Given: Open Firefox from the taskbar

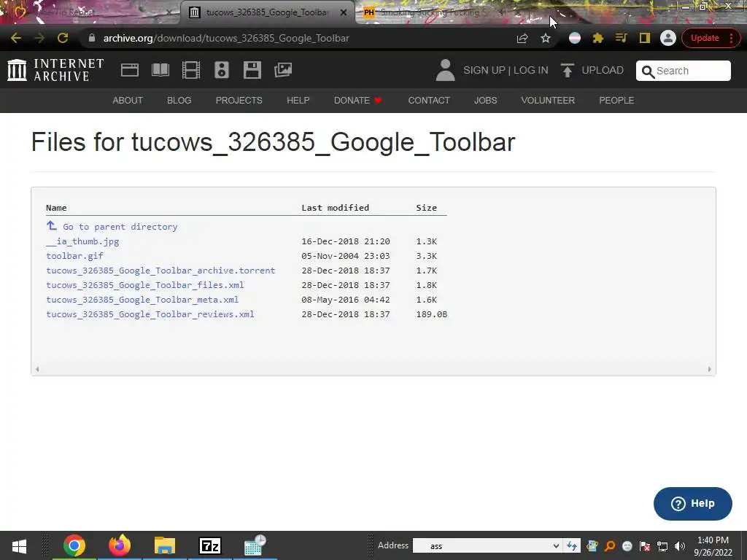Looking at the screenshot, I should 119,545.
